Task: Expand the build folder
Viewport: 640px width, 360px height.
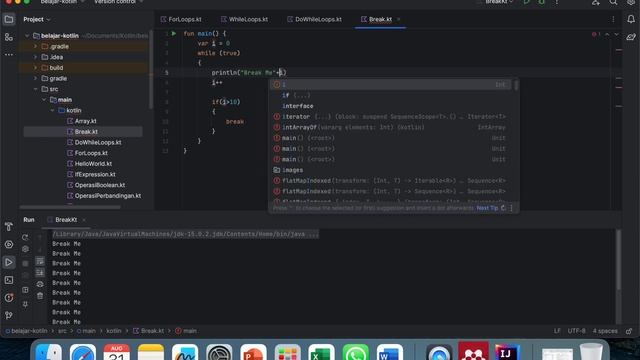Action: click(36, 68)
